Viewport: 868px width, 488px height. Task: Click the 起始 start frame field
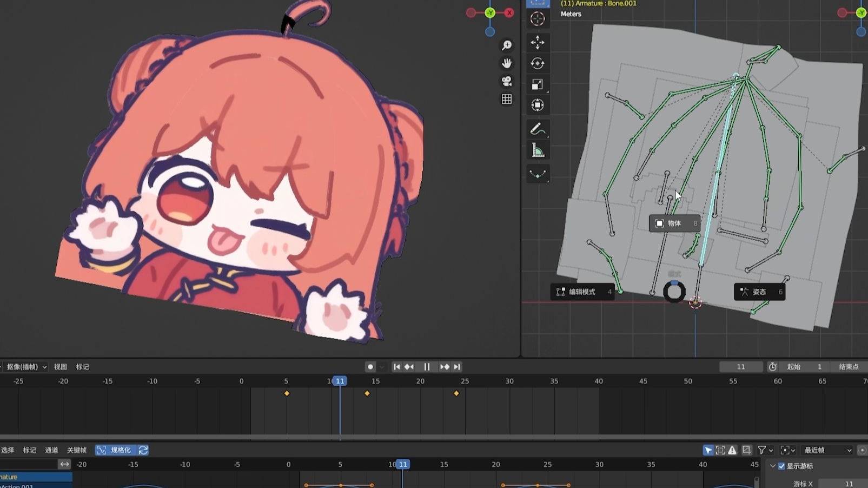click(804, 367)
